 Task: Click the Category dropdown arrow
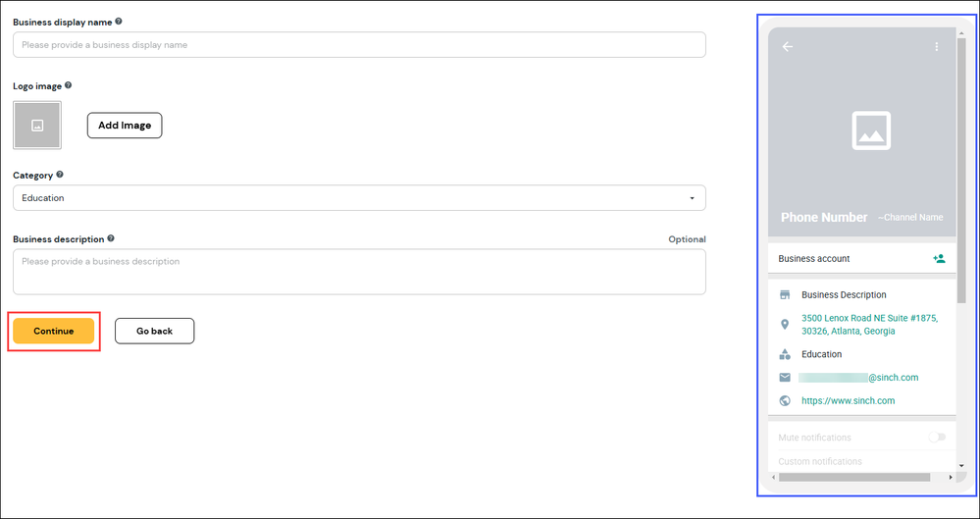tap(692, 198)
